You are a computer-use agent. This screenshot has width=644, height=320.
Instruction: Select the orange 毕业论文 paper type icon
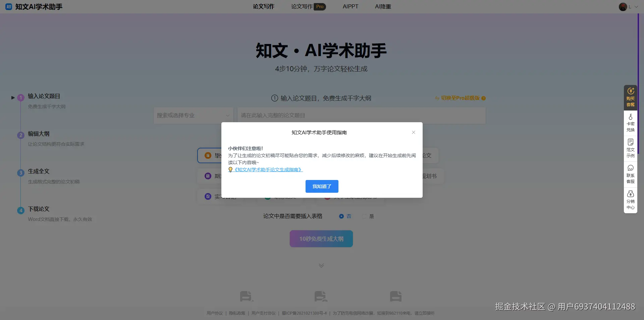[207, 155]
